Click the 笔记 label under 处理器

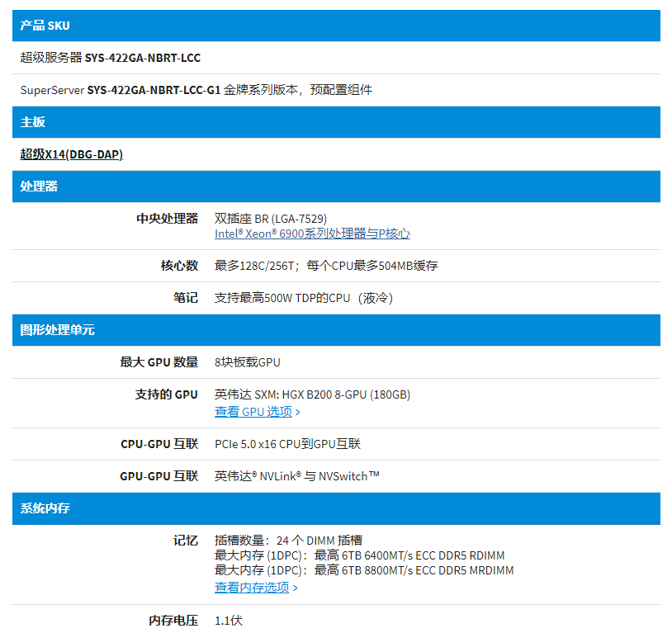tap(185, 298)
